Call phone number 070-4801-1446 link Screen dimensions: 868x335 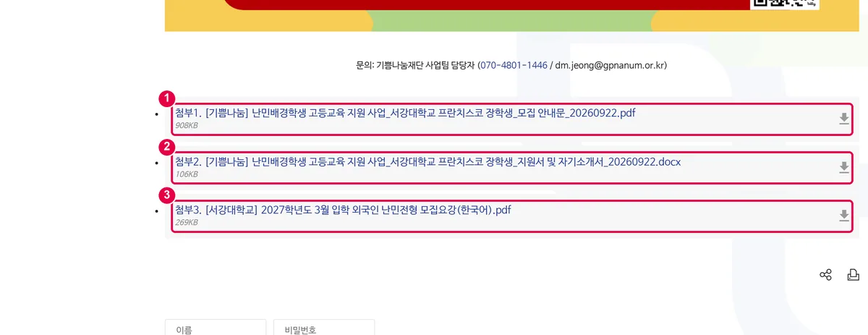[x=514, y=65]
